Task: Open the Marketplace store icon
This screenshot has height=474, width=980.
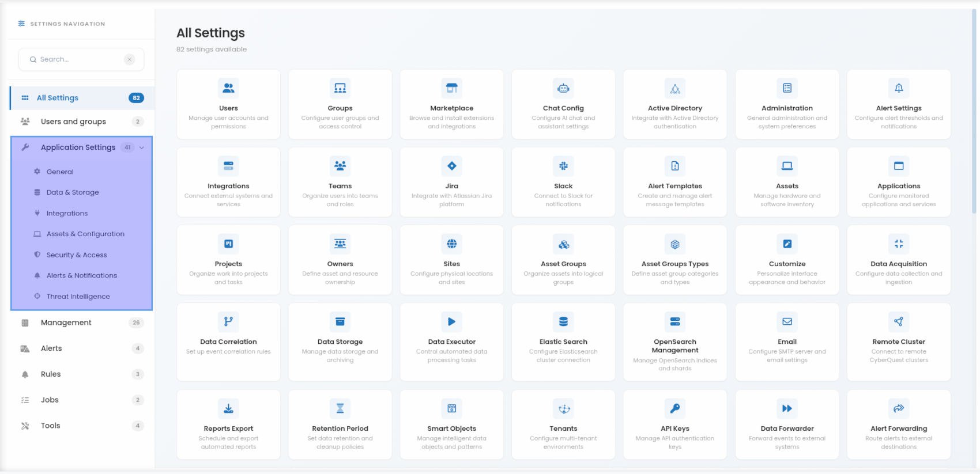Action: click(x=452, y=88)
